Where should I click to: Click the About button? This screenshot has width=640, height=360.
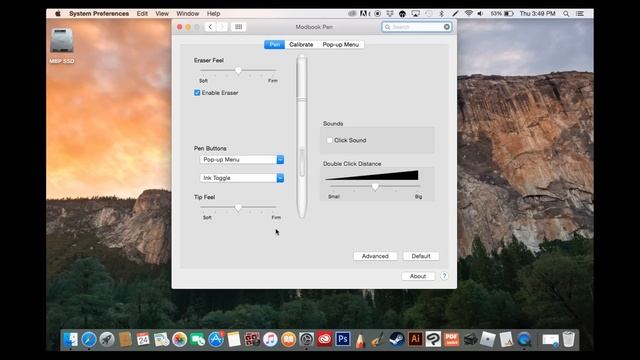coord(418,276)
